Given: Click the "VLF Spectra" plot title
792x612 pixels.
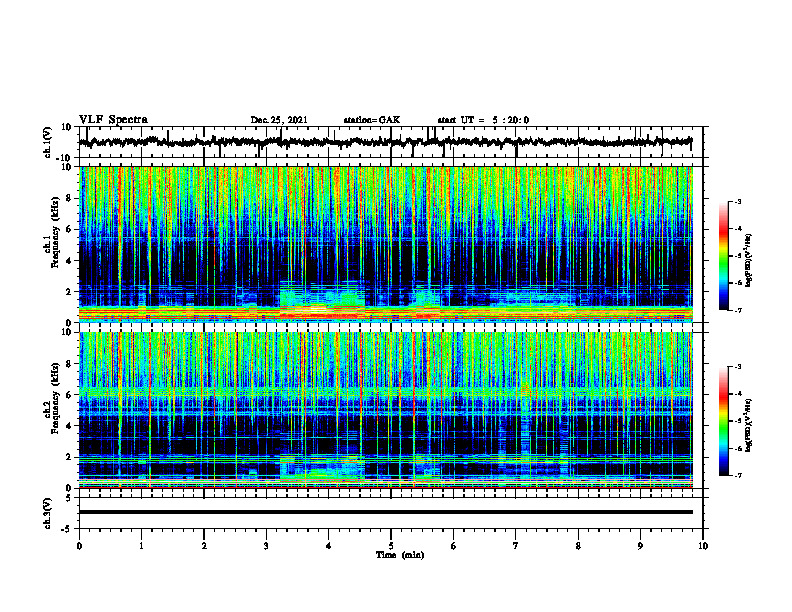Looking at the screenshot, I should (113, 120).
